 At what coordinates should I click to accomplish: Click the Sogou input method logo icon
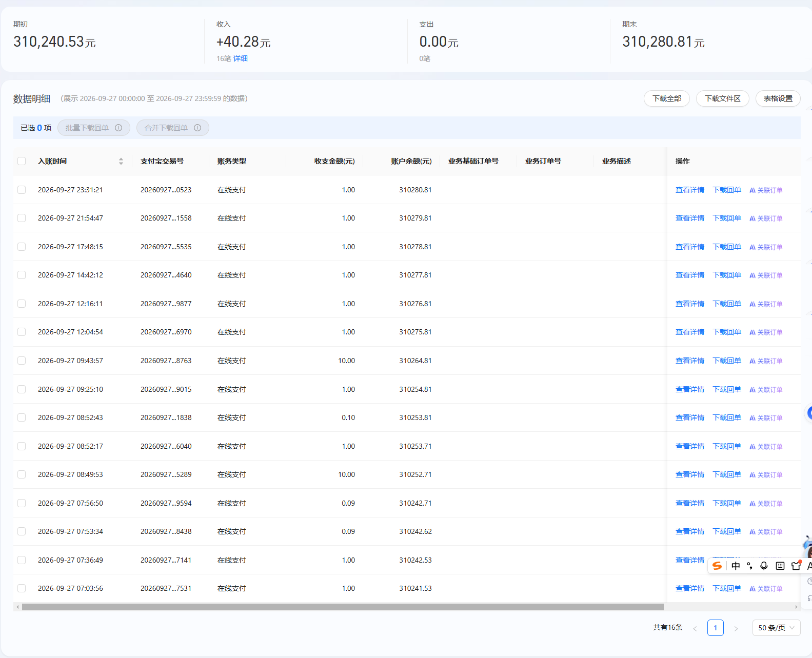pyautogui.click(x=717, y=566)
